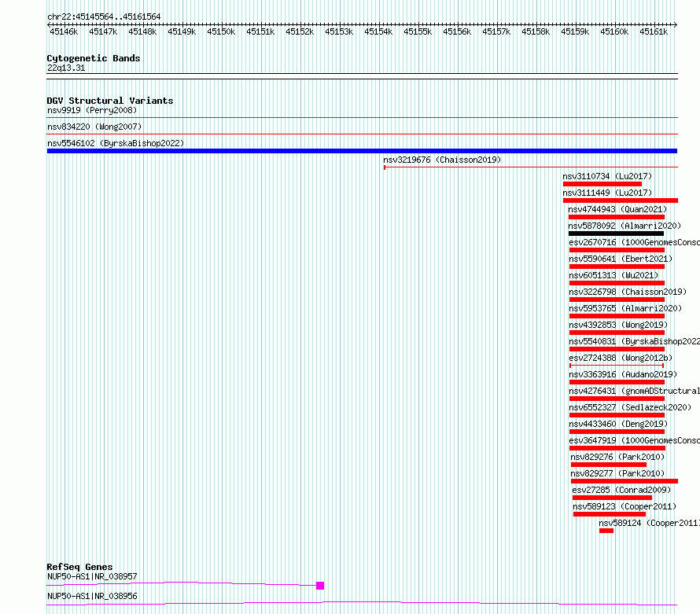This screenshot has height=614, width=700.
Task: Click the DGV Structural Variants track title
Action: coord(110,101)
